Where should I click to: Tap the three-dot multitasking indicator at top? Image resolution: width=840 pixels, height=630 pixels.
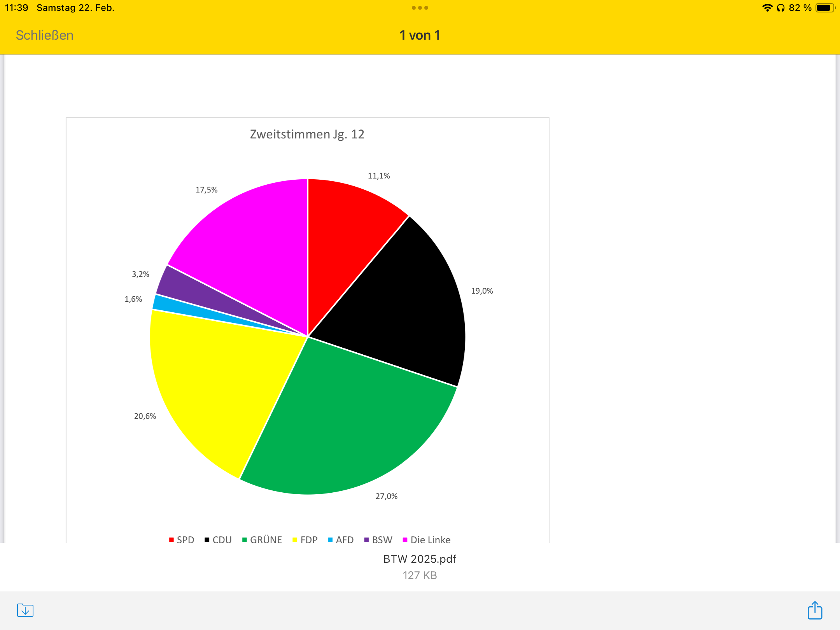point(420,8)
